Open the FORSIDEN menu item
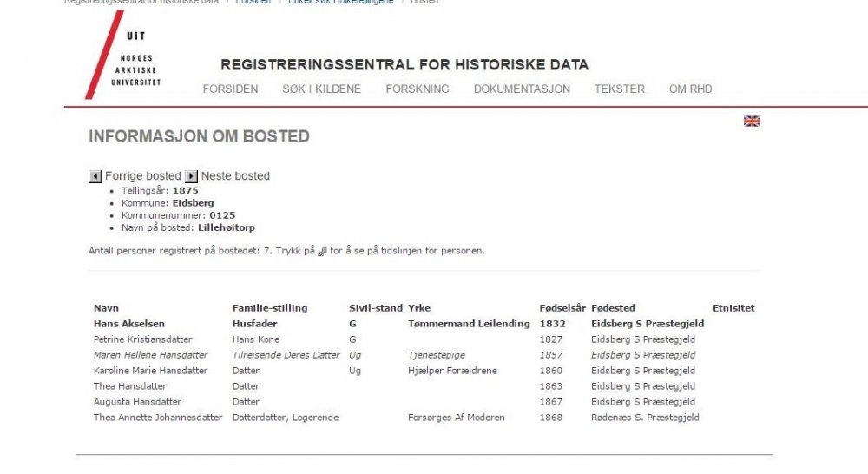 230,89
